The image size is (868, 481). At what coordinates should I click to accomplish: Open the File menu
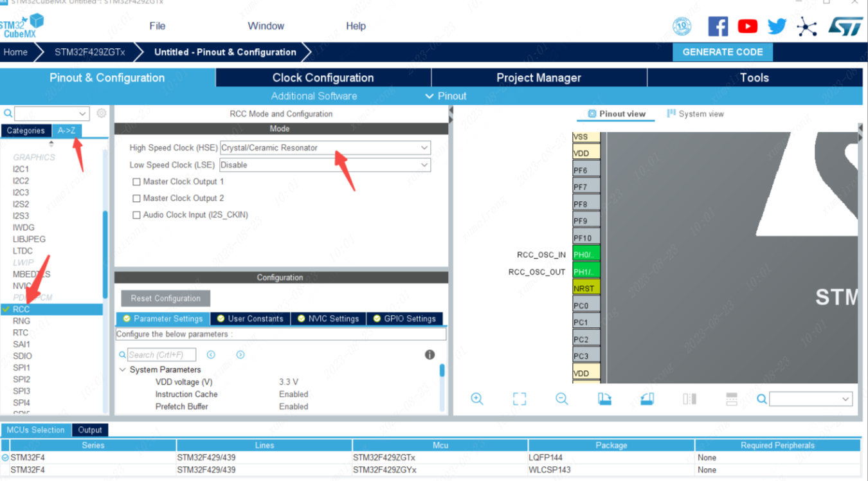click(x=158, y=26)
